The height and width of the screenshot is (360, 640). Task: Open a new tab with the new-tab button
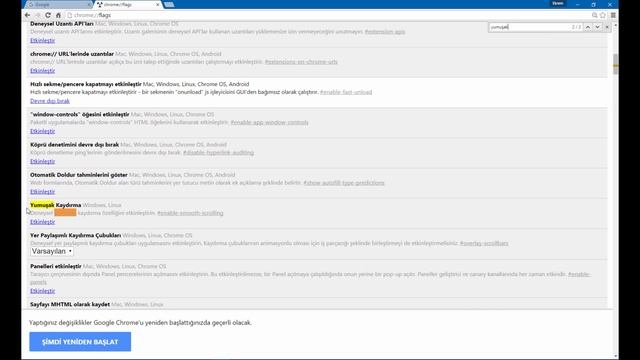click(x=169, y=4)
